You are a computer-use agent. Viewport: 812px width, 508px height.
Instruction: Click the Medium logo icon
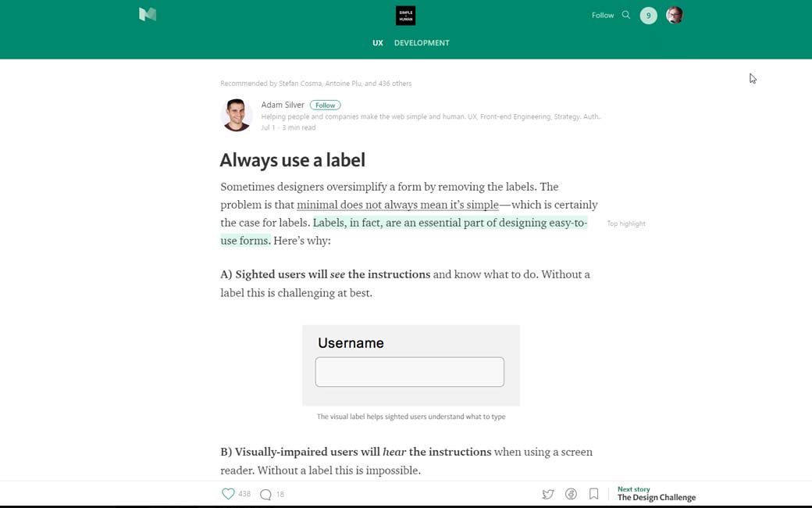[x=148, y=14]
